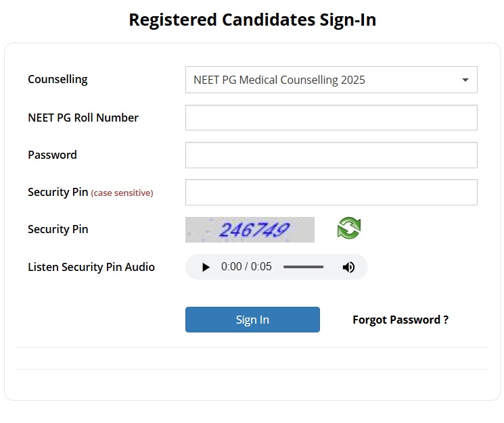Refresh the security pin captcha
The image size is (504, 423).
[x=349, y=228]
